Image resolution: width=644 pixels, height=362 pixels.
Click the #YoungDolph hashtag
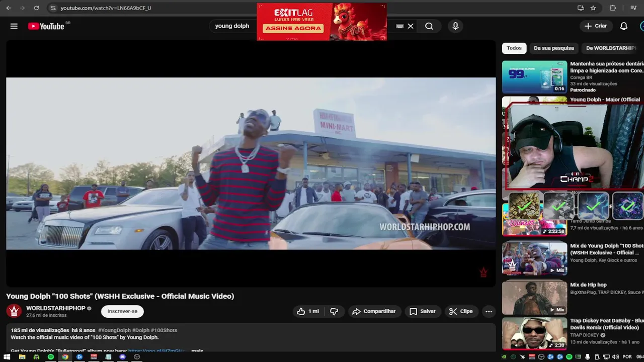pos(115,330)
